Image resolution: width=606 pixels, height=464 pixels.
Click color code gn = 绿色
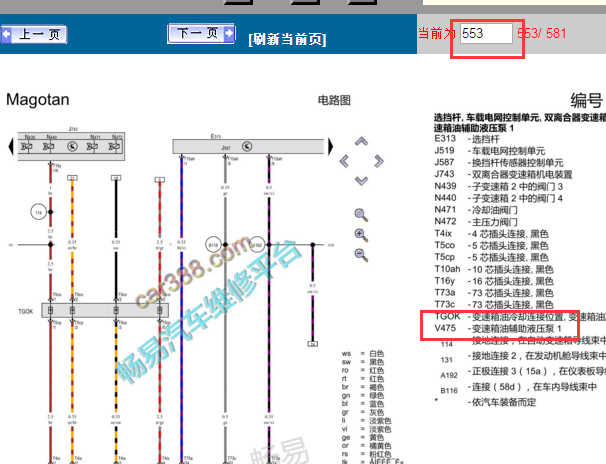point(363,396)
